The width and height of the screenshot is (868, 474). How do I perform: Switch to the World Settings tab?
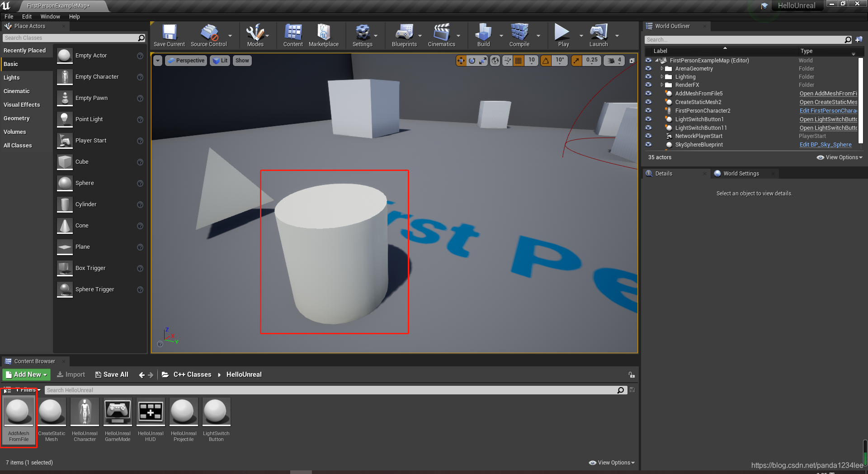[741, 174]
